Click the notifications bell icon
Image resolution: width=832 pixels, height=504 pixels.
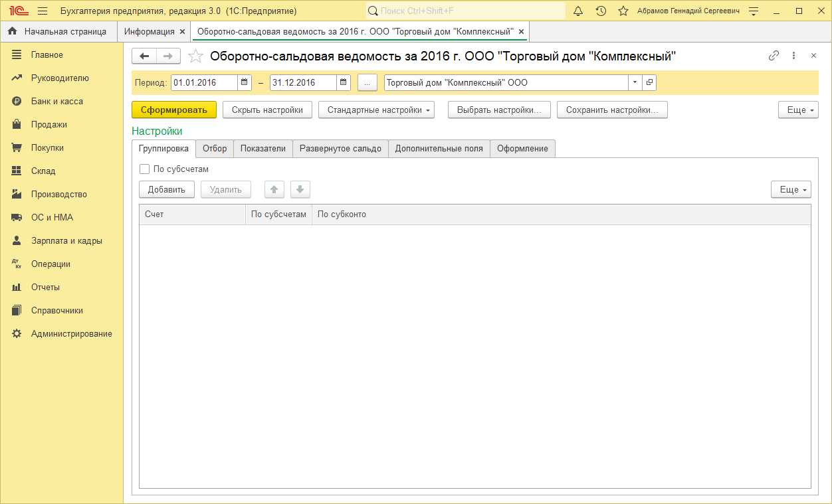tap(578, 11)
